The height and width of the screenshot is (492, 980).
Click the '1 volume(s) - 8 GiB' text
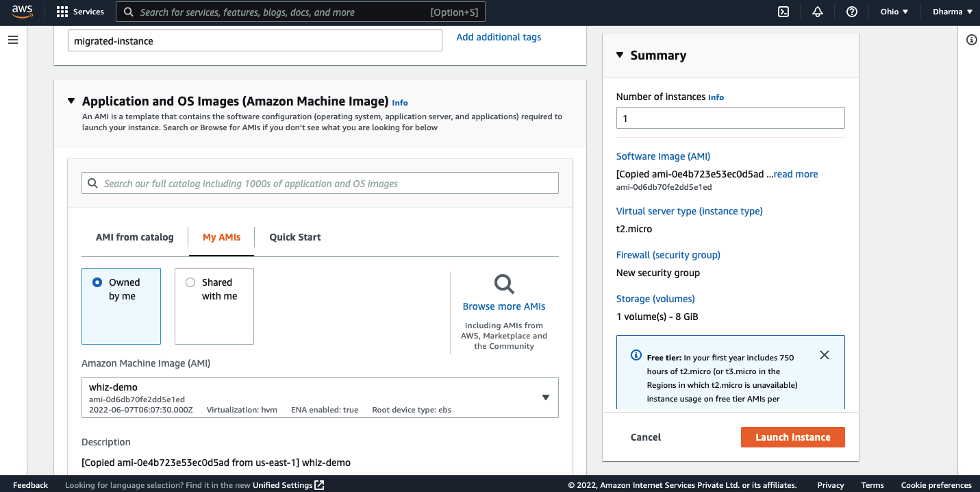tap(657, 317)
